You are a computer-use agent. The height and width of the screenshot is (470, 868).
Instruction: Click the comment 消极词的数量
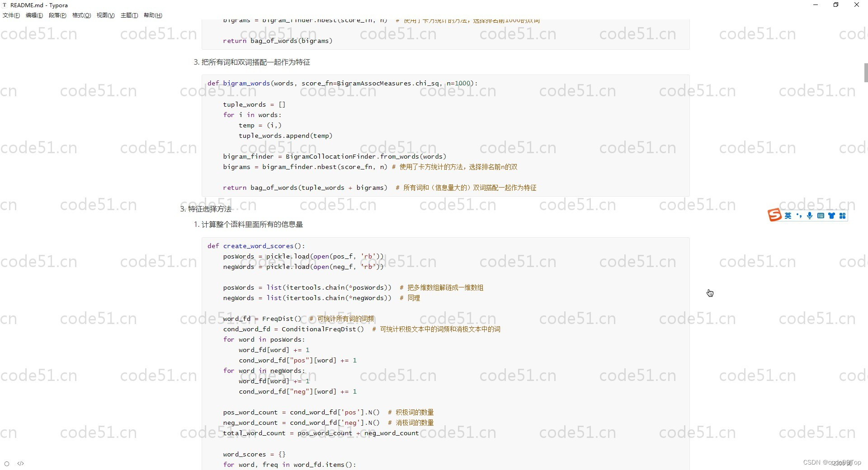pyautogui.click(x=415, y=423)
